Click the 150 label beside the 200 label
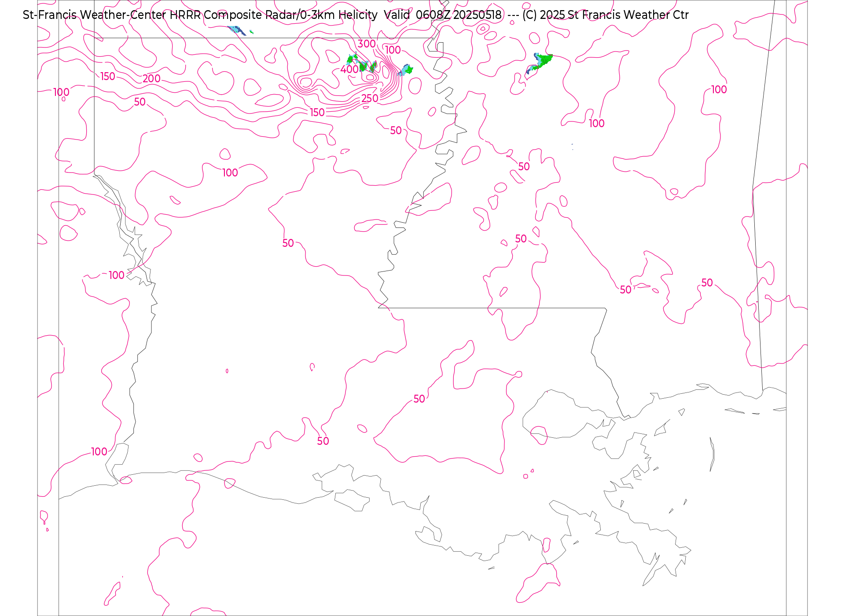This screenshot has height=616, width=845. click(x=108, y=77)
